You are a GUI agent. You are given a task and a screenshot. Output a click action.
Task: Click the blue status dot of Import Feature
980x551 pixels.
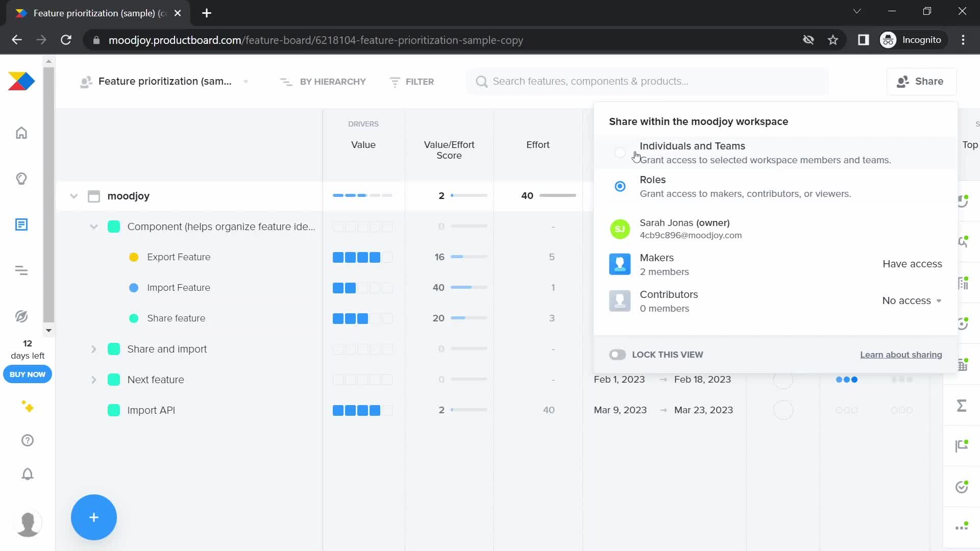[134, 288]
